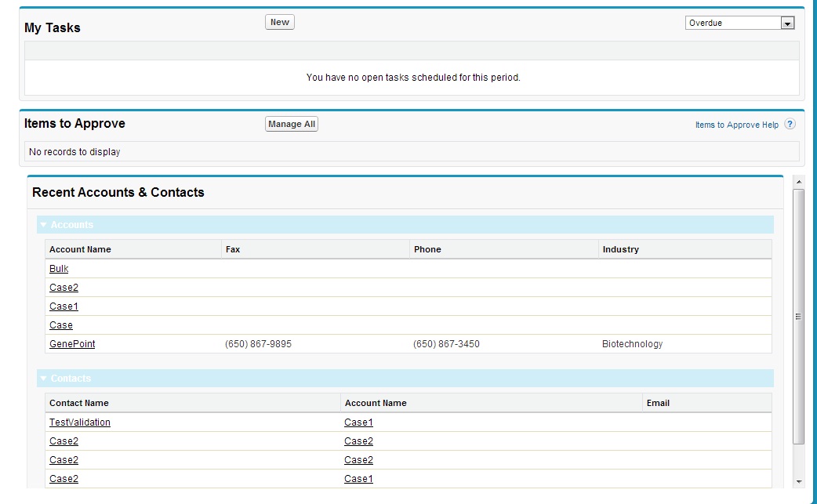Open the Items to Approve Help link

tap(736, 125)
